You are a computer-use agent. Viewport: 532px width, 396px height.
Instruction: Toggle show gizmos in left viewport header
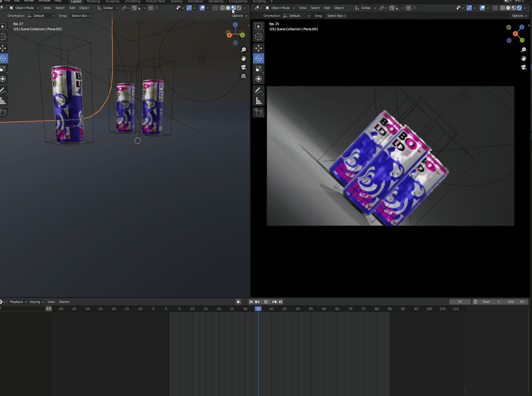coord(189,8)
